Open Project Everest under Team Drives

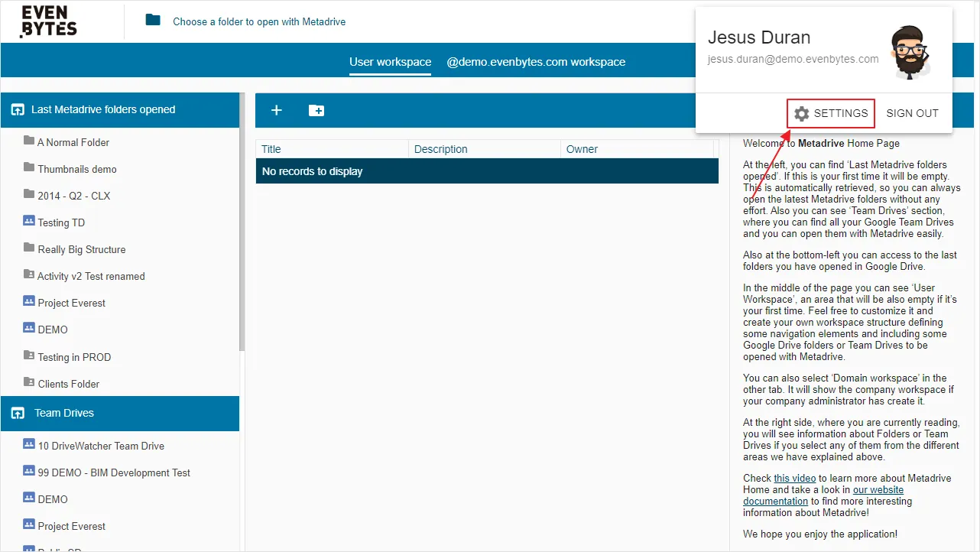coord(72,526)
